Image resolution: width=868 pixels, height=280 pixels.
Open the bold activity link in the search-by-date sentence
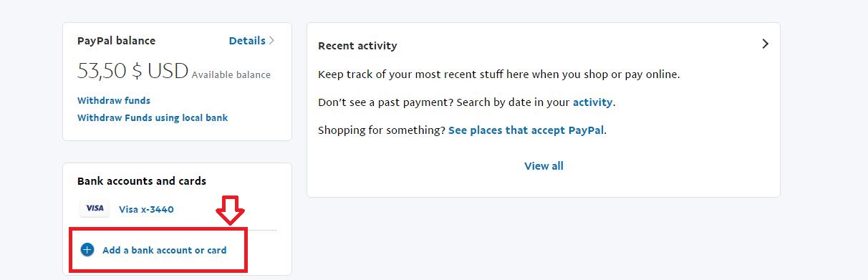click(x=592, y=102)
